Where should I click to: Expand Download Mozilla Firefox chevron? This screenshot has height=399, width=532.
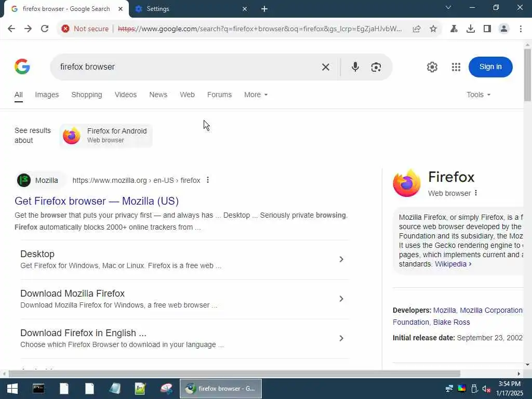coord(341,299)
